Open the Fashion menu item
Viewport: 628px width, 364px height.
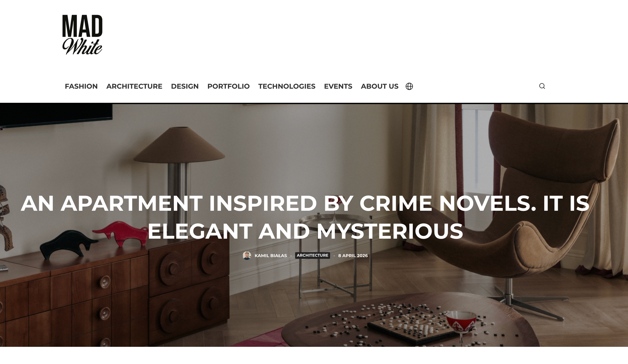[x=81, y=86]
